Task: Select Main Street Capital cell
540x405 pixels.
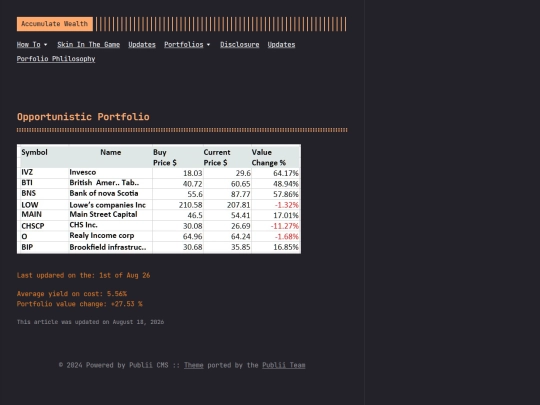Action: 103,215
